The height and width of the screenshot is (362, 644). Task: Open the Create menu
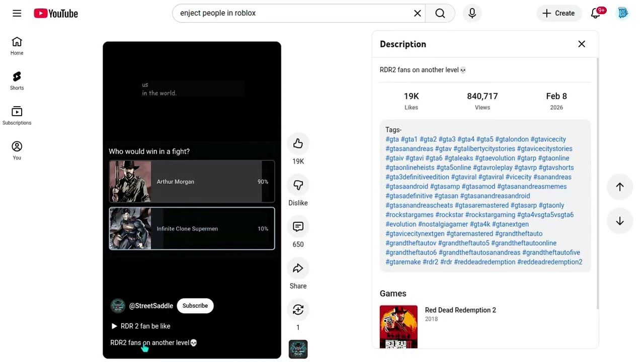pos(558,14)
